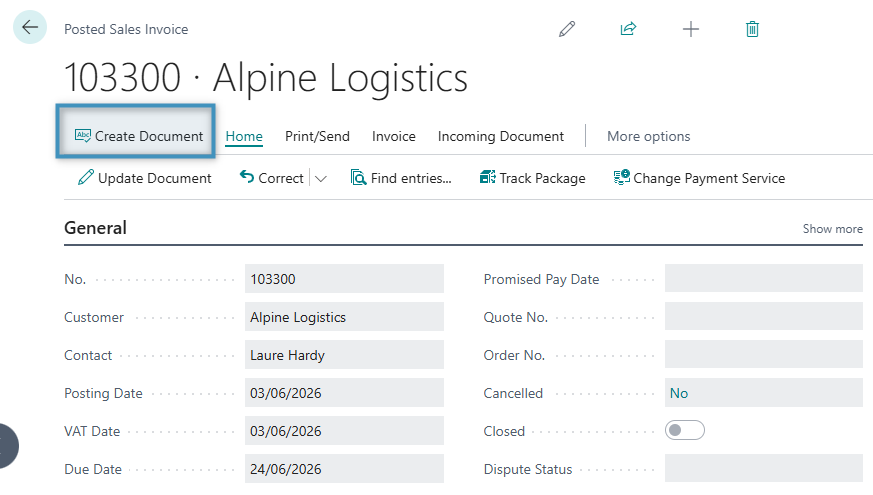Click the Correct action
Viewport: 873px width, 495px height.
click(x=272, y=178)
